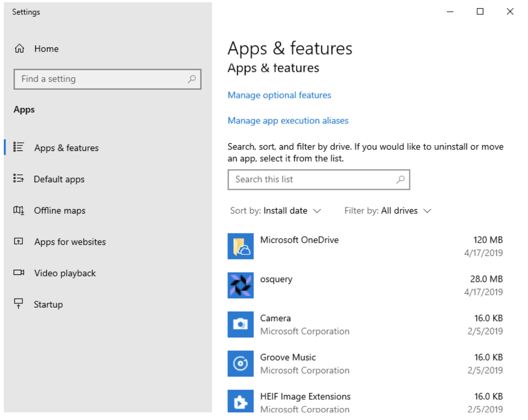Click the osquery app icon
The width and height of the screenshot is (528, 420).
pyautogui.click(x=240, y=285)
